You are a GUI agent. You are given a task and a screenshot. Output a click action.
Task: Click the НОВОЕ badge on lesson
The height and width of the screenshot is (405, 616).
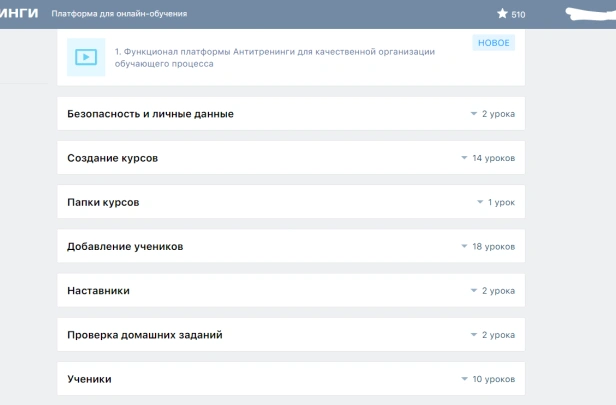click(x=492, y=43)
